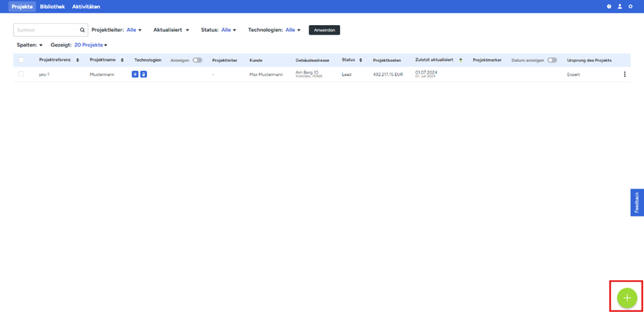Expand the Spalten column chooser

pyautogui.click(x=30, y=45)
